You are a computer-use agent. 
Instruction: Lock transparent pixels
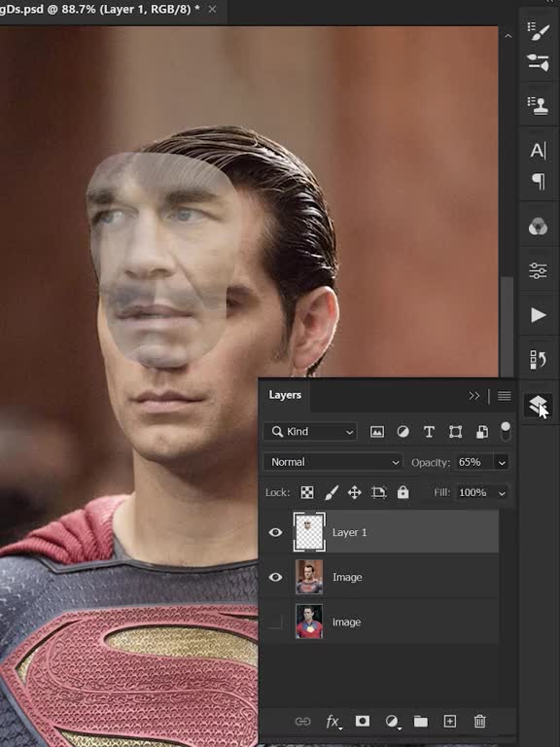click(307, 492)
